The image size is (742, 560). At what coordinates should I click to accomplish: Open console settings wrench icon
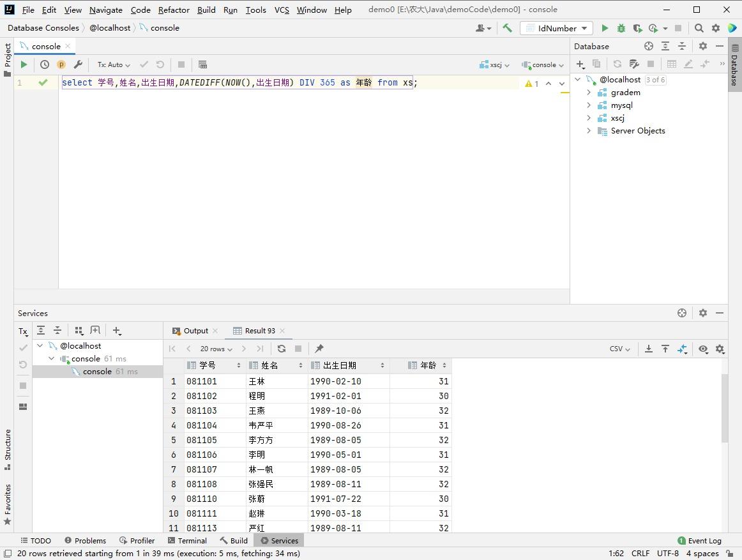(x=78, y=64)
